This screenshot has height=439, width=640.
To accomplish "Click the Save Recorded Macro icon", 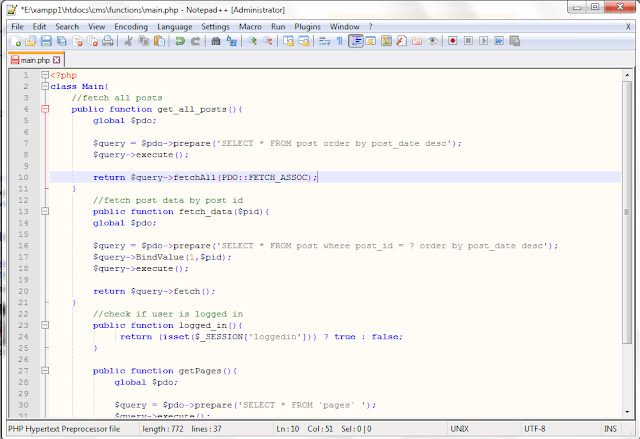I will (x=515, y=41).
